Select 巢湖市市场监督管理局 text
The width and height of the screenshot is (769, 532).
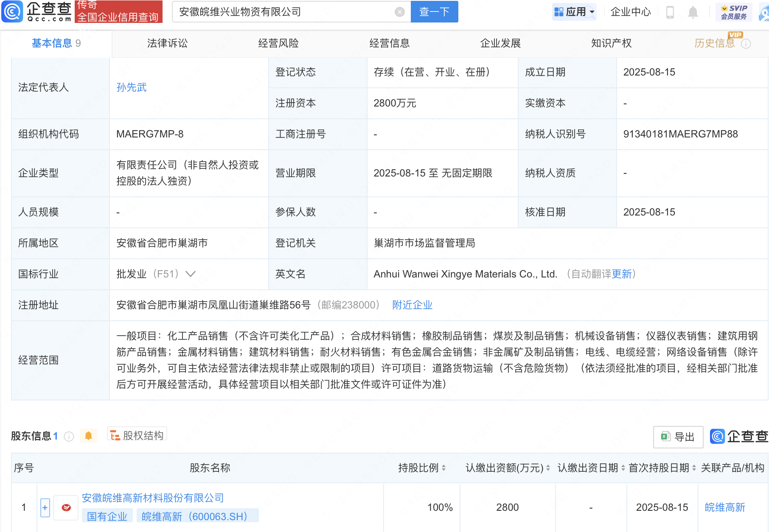tap(424, 243)
